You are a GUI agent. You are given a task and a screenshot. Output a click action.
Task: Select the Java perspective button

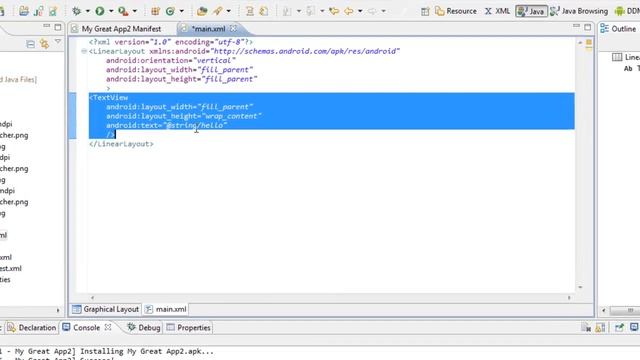point(531,11)
